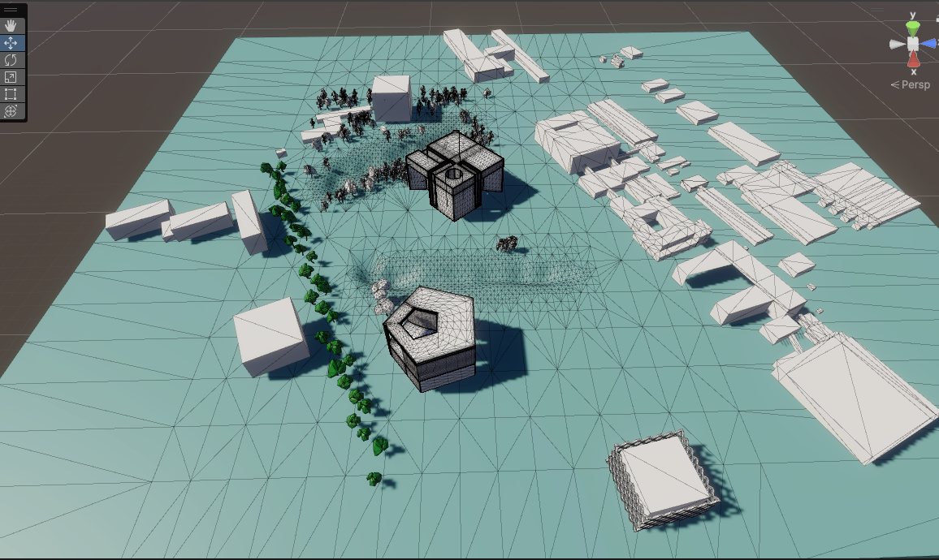Screen dimensions: 939x560
Task: Click the toolbar drag handle above the Hand tool
Action: (x=11, y=9)
